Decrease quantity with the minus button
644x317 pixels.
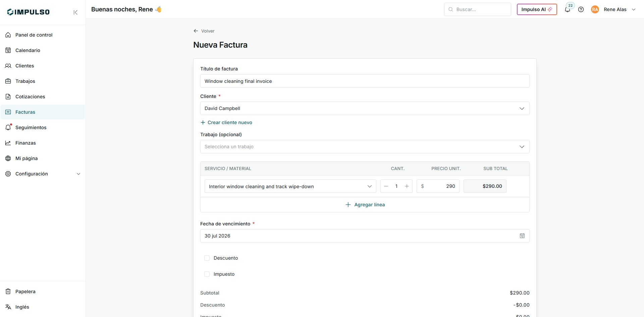point(386,186)
